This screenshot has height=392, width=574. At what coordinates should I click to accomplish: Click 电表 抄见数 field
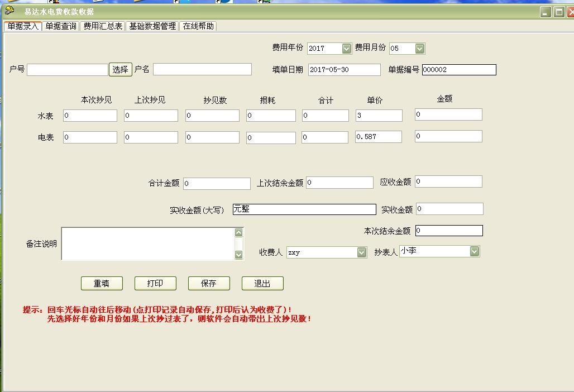tap(212, 137)
